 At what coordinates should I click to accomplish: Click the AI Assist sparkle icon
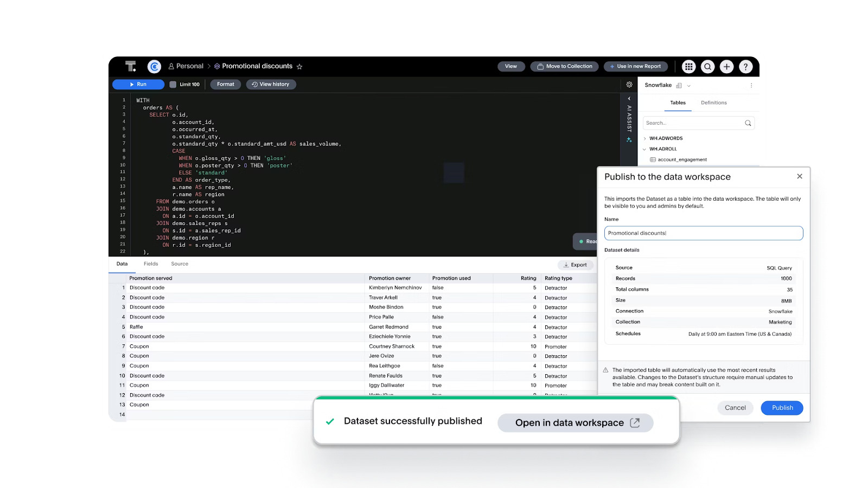(x=629, y=140)
